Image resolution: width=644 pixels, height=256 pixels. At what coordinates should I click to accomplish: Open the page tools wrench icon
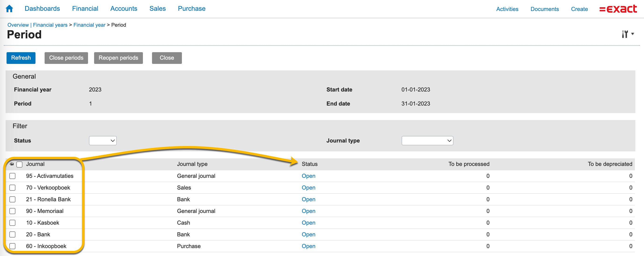click(x=625, y=34)
